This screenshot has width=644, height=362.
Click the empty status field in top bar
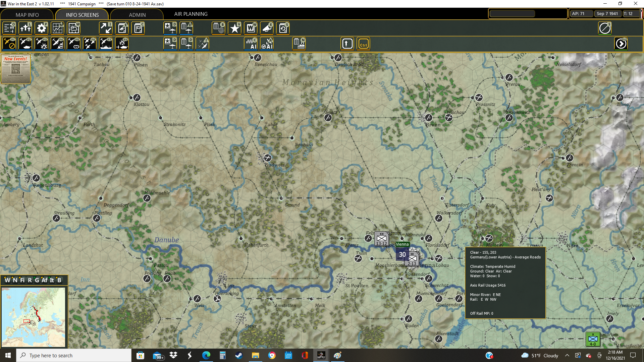coord(513,14)
